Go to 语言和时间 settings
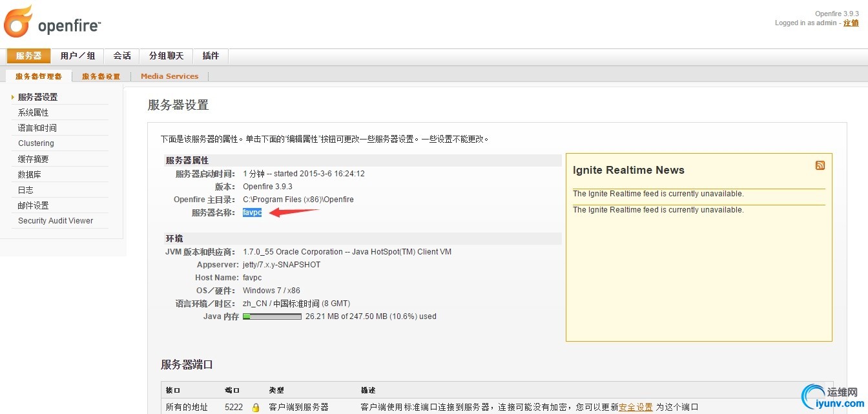The width and height of the screenshot is (868, 414). (x=37, y=128)
